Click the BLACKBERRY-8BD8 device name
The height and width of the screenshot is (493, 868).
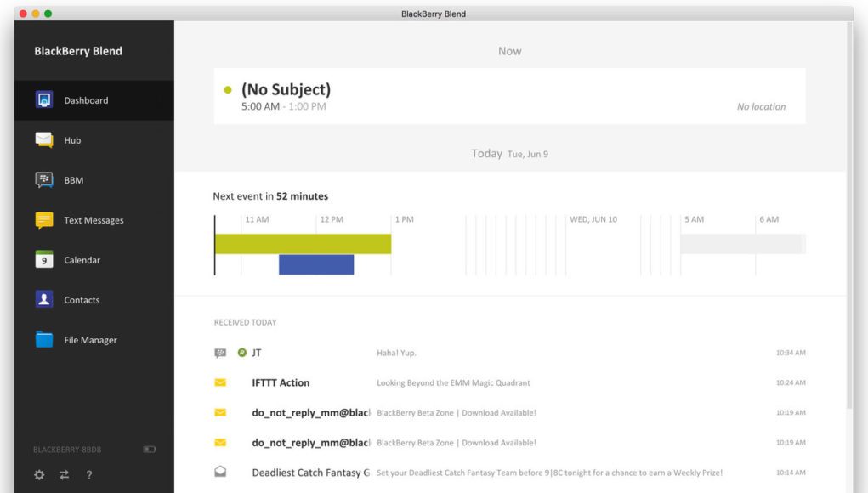pyautogui.click(x=67, y=450)
